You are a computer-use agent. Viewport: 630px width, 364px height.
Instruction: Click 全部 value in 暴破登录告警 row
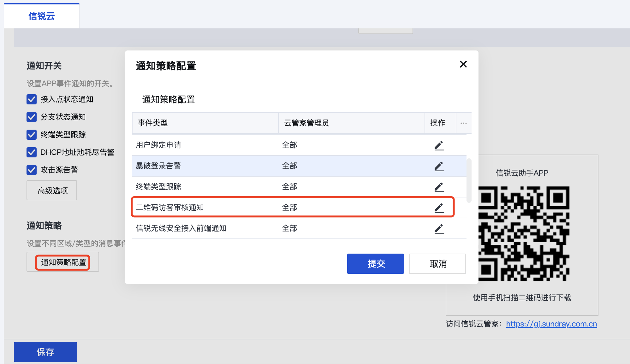(x=289, y=166)
